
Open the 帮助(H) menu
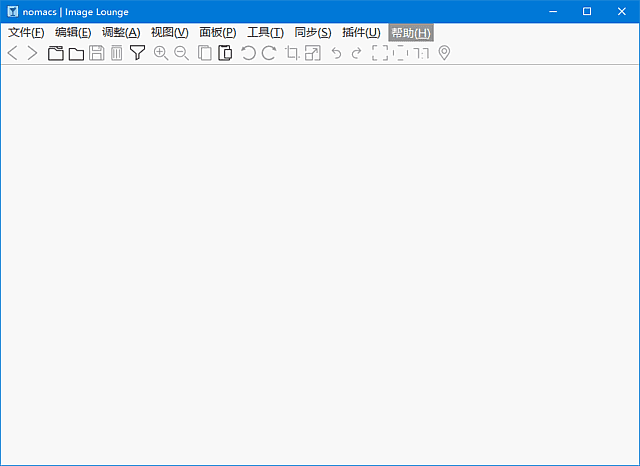pos(411,33)
